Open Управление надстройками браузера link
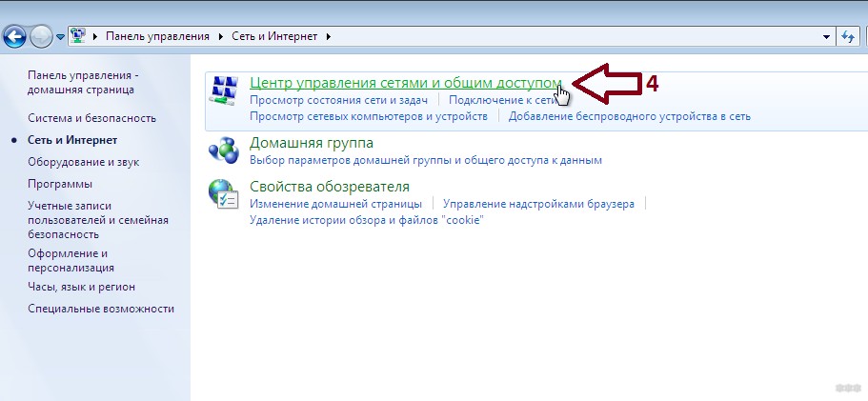The image size is (868, 401). (538, 204)
